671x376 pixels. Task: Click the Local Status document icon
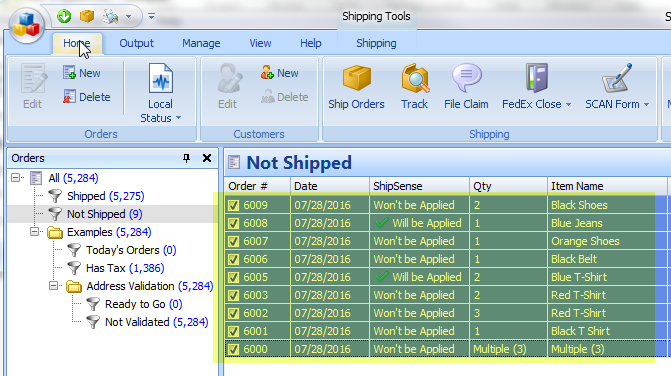coord(161,78)
